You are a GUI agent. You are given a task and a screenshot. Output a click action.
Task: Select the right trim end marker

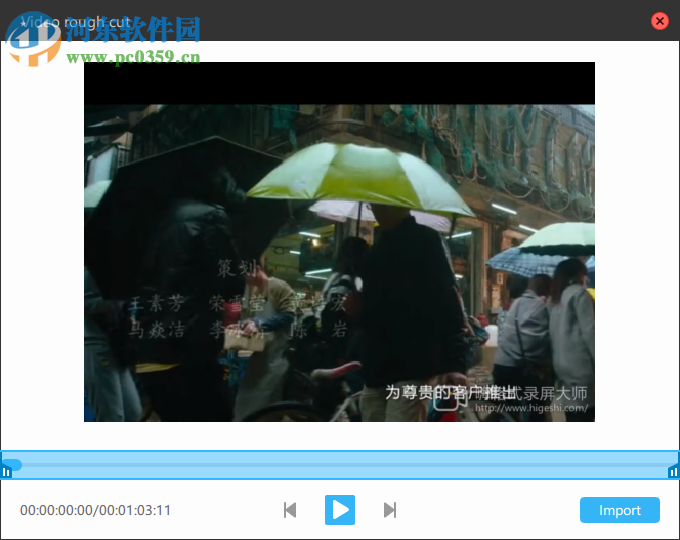(x=673, y=471)
